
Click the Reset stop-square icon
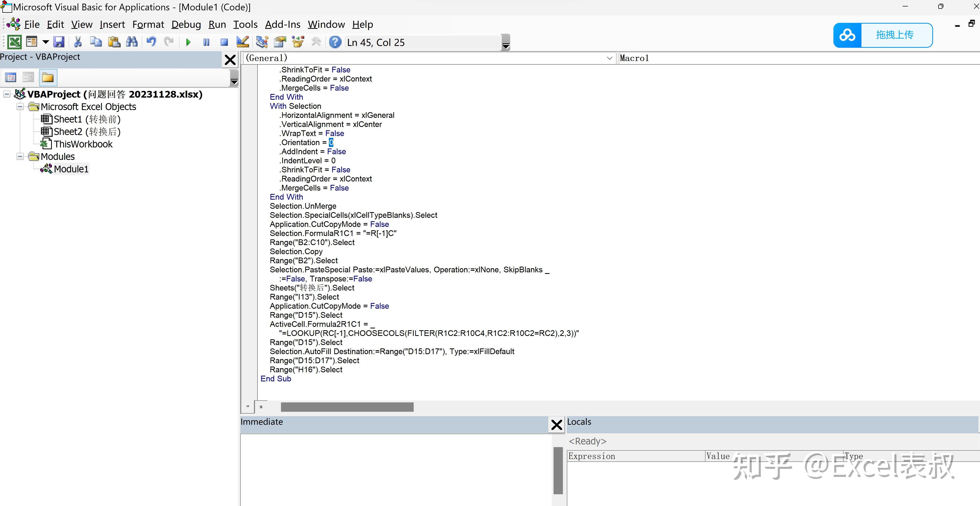pos(224,42)
